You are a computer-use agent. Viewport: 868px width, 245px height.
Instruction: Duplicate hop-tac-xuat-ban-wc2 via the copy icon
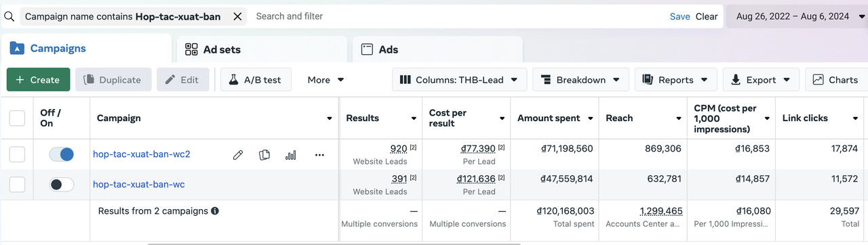(264, 155)
